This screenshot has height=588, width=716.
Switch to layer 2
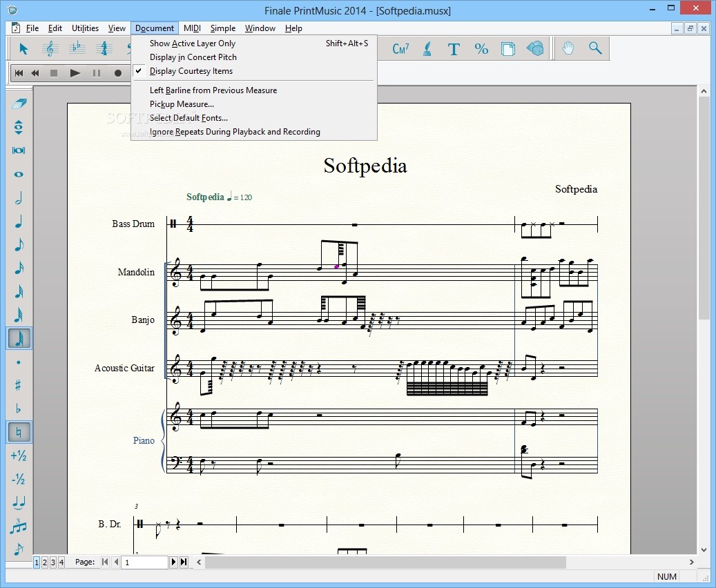tap(45, 562)
